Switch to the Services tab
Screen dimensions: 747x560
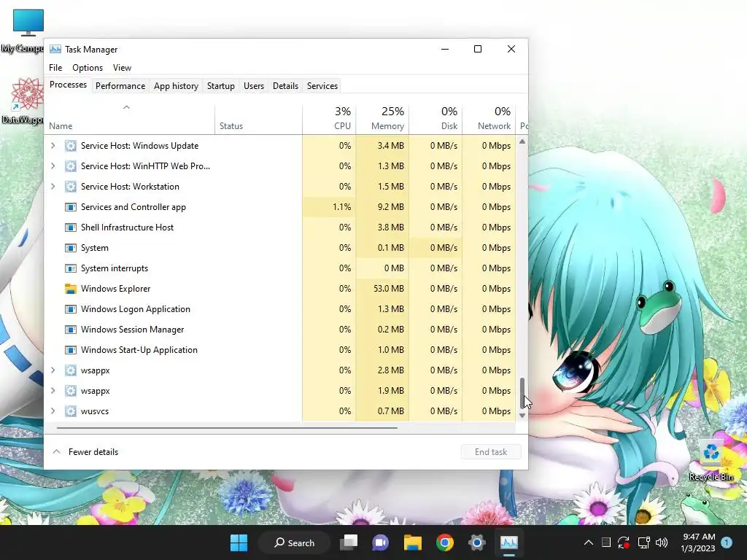click(x=322, y=86)
